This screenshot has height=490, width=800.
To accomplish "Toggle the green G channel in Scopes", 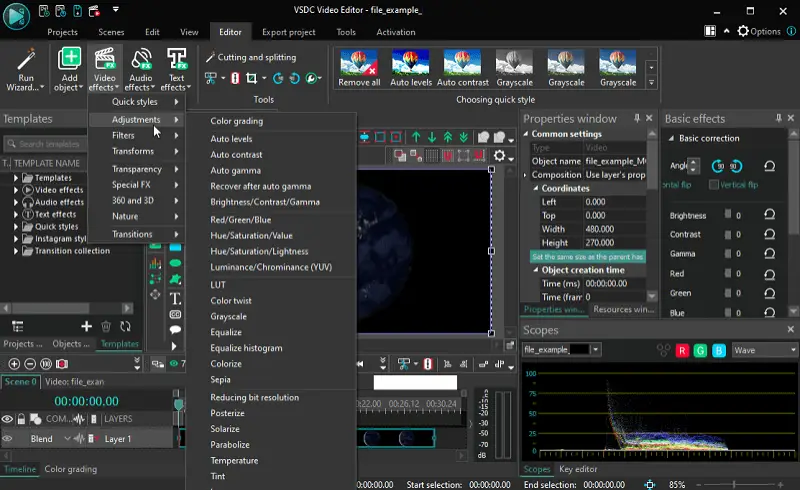I will point(701,350).
